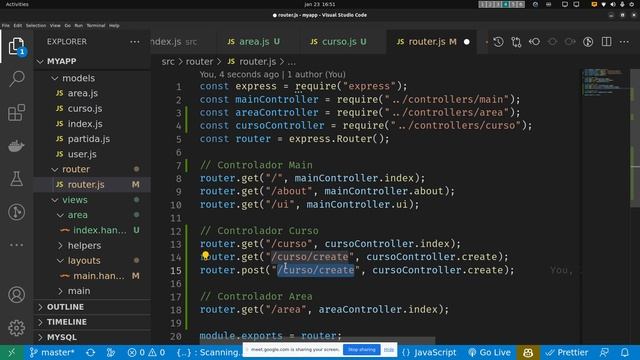Click the lightbulb code action on line 14
Image resolution: width=640 pixels, height=360 pixels.
[205, 256]
